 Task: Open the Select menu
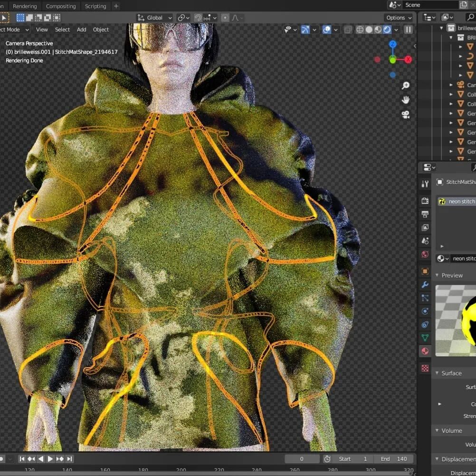point(62,29)
